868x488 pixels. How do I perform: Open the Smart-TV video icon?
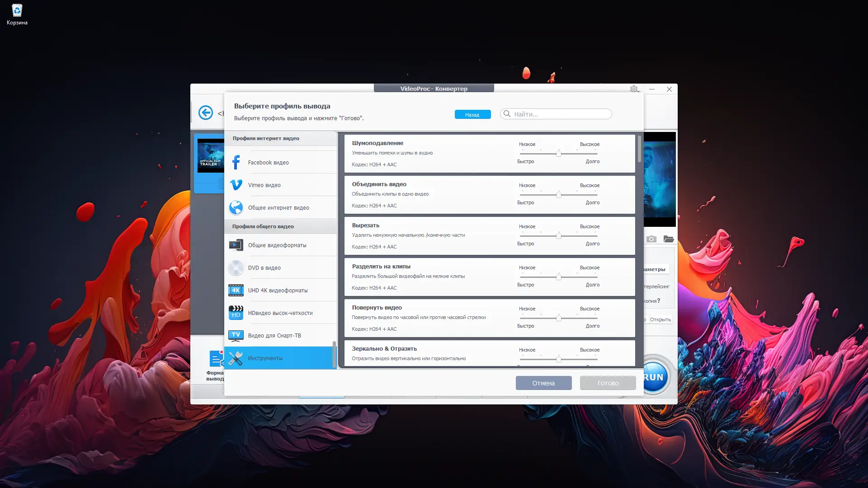coord(236,336)
